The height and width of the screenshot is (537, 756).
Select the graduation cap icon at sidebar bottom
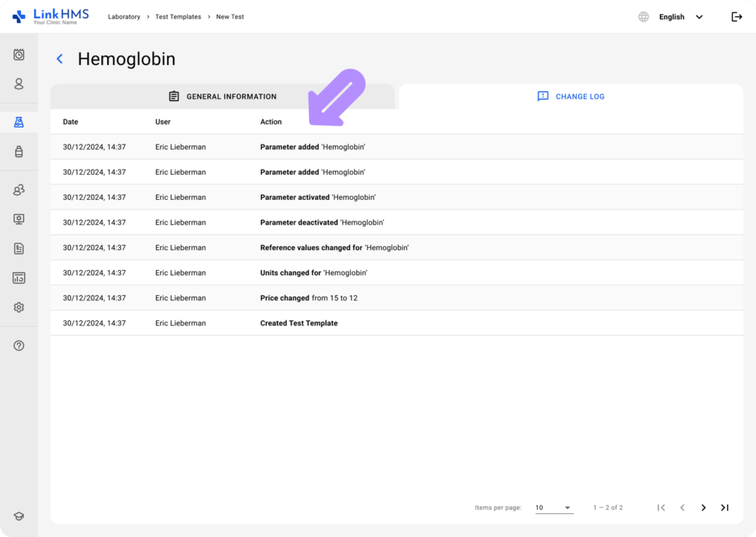(x=18, y=516)
